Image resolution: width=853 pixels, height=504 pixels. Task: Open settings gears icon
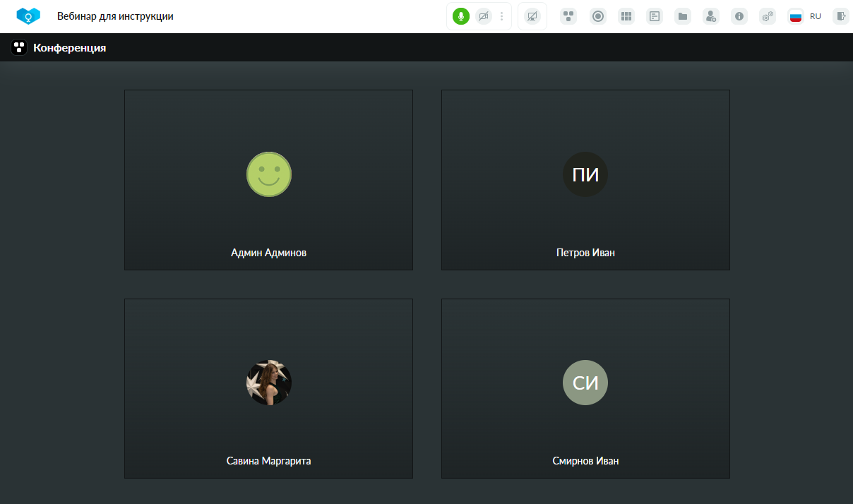[x=768, y=16]
